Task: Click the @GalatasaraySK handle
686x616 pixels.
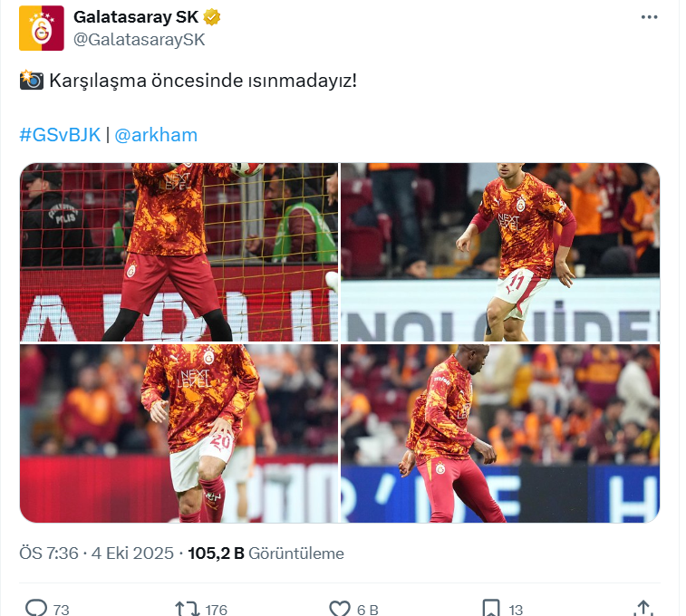Action: 140,39
